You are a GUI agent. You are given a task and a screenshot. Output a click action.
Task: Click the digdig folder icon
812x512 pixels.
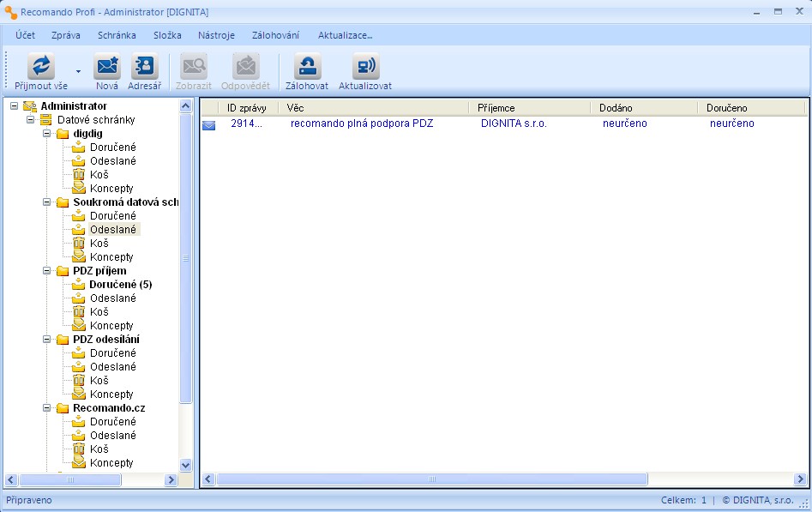pyautogui.click(x=63, y=134)
